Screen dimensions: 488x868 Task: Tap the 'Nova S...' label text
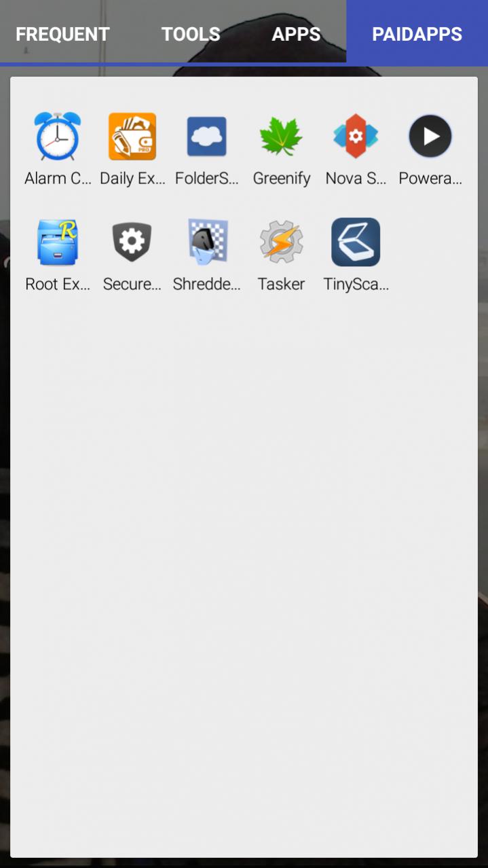(356, 179)
